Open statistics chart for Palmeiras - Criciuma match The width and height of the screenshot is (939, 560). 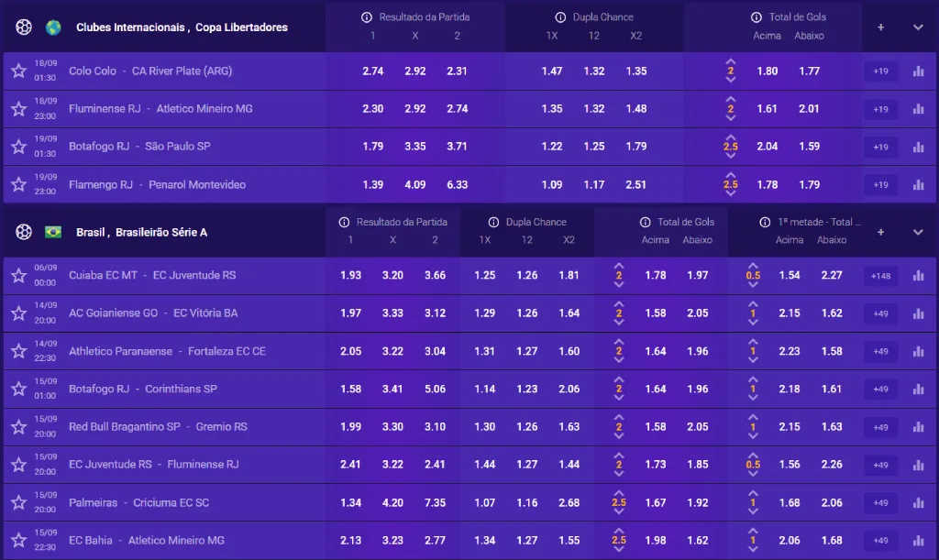[x=918, y=502]
